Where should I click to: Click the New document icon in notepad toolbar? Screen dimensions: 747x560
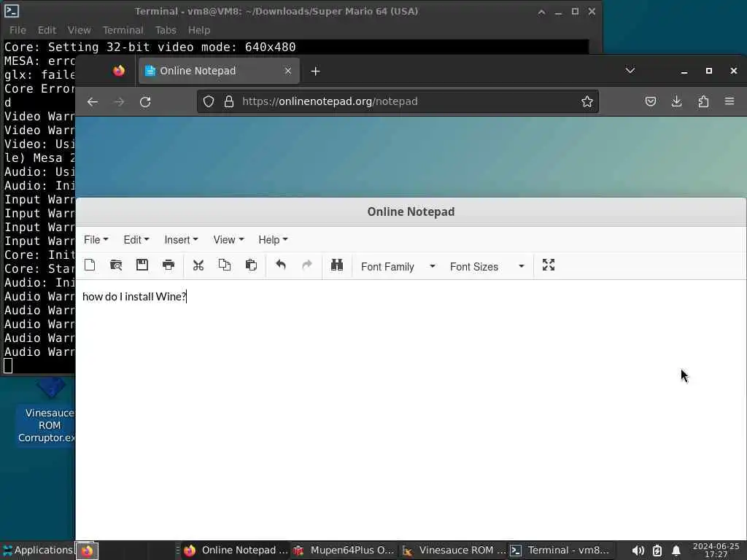(x=90, y=265)
